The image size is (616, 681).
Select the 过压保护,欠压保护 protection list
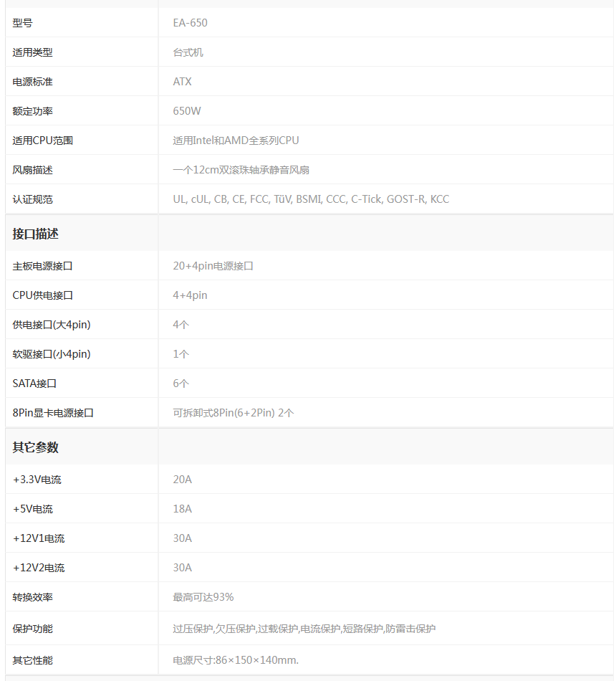304,629
